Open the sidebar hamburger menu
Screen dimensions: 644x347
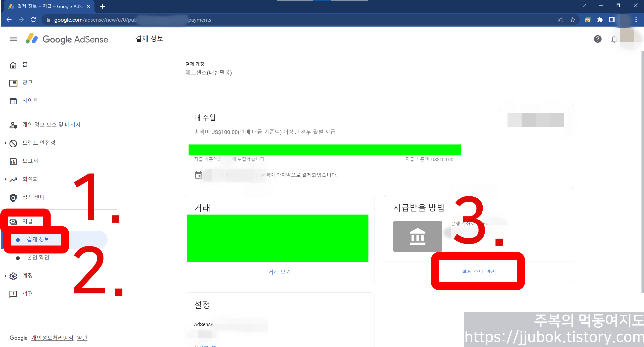point(13,39)
